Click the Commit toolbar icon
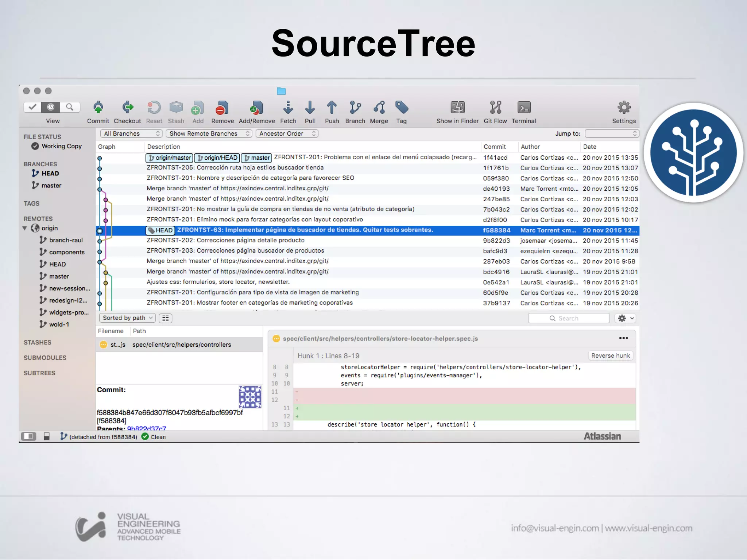The image size is (747, 560). click(98, 108)
